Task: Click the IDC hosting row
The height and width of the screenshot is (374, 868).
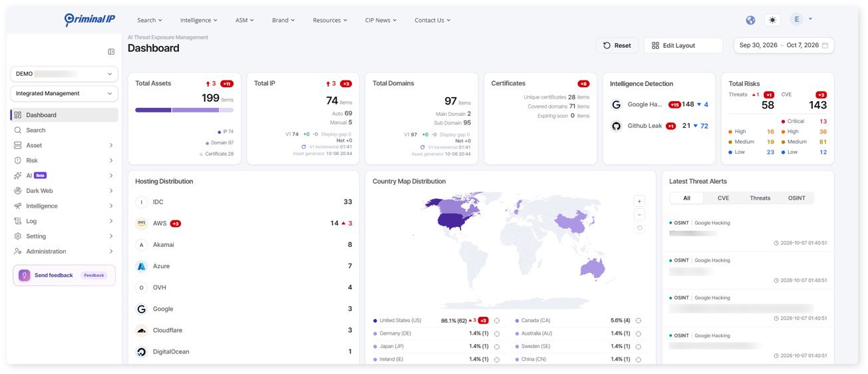Action: (x=243, y=202)
